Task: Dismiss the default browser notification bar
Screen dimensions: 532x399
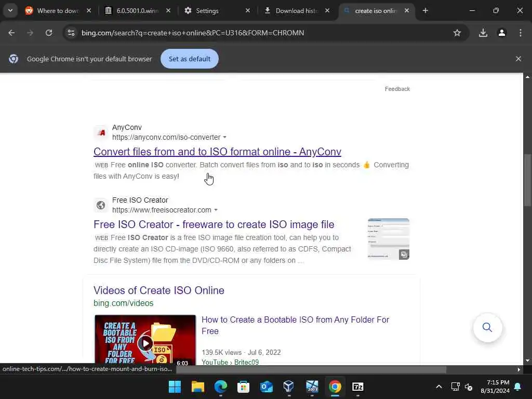Action: pyautogui.click(x=518, y=59)
